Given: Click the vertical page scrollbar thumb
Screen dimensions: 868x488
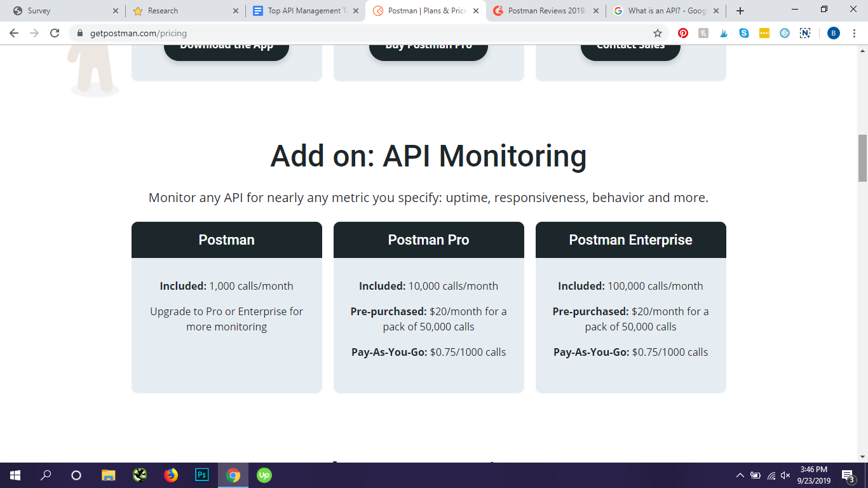Looking at the screenshot, I should tap(862, 158).
